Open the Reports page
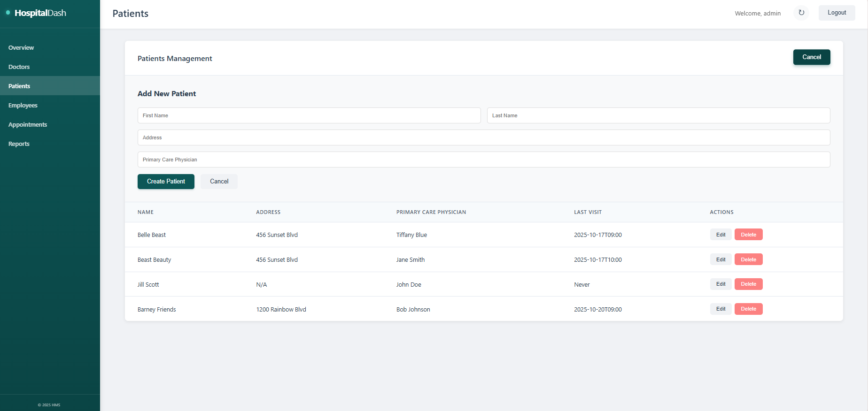 click(50, 144)
